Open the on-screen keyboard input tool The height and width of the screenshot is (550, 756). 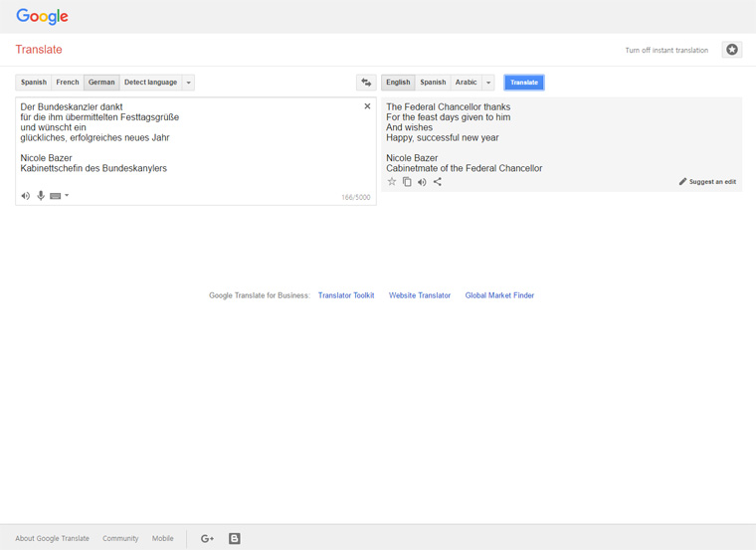coord(56,196)
